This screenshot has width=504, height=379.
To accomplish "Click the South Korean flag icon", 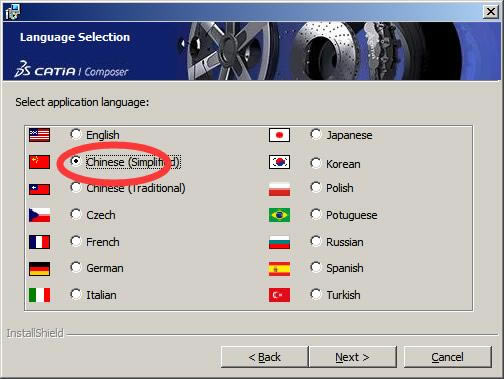I will pyautogui.click(x=279, y=162).
